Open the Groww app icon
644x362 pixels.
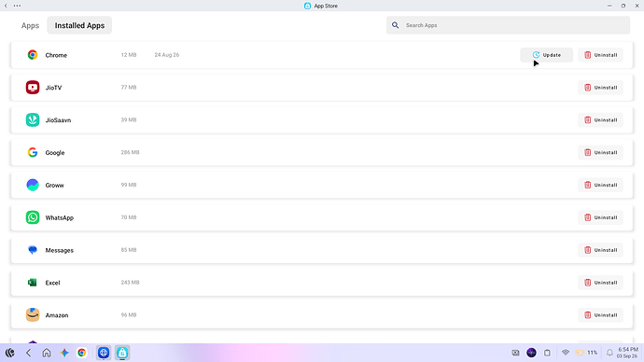coord(33,185)
